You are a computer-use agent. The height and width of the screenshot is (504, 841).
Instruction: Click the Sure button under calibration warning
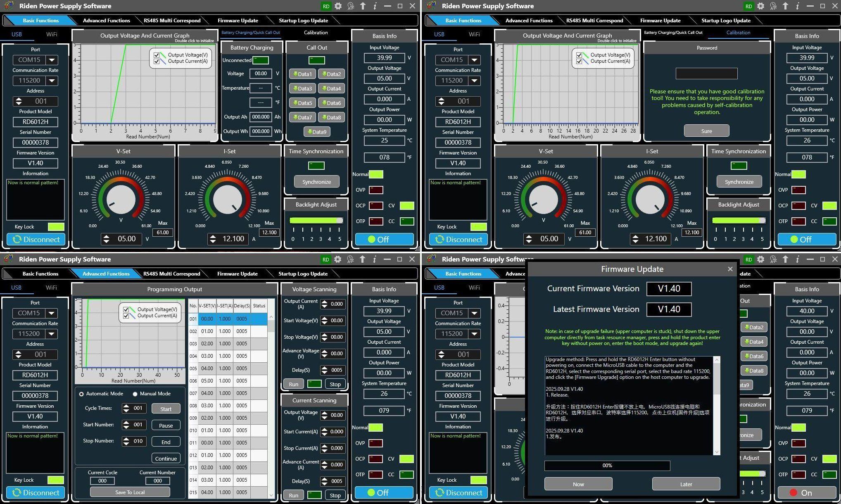(706, 131)
